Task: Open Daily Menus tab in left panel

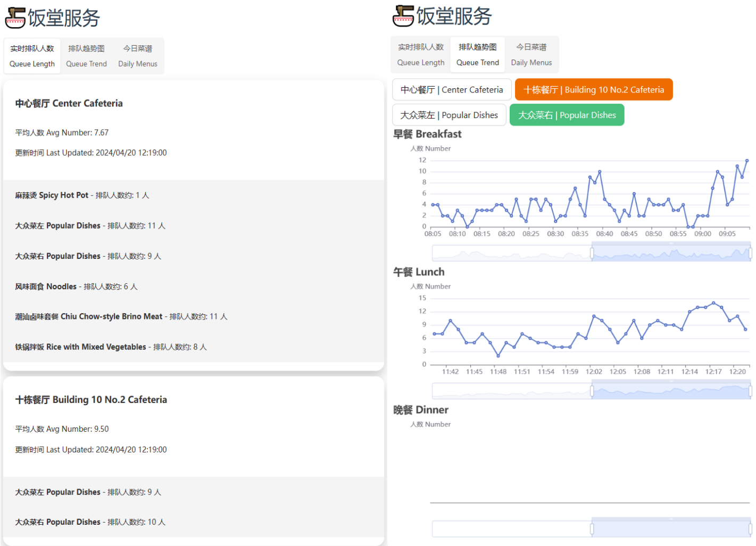Action: coord(138,56)
